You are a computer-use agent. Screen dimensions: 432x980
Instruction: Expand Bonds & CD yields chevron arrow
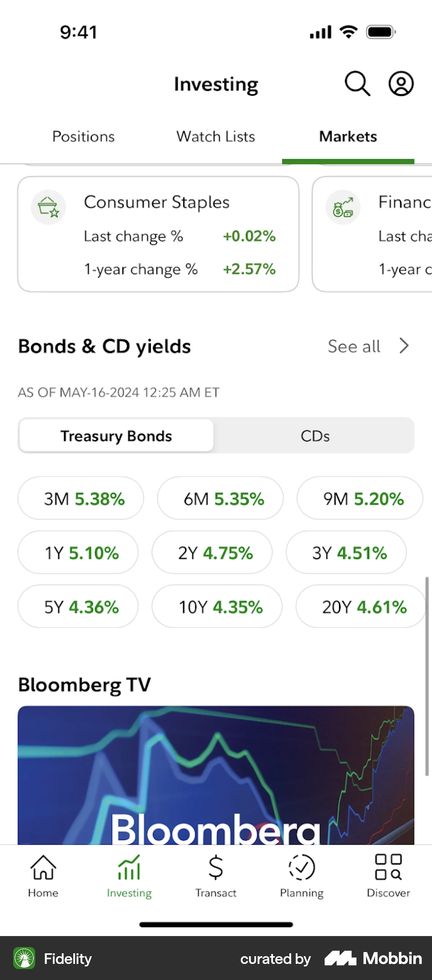(404, 346)
